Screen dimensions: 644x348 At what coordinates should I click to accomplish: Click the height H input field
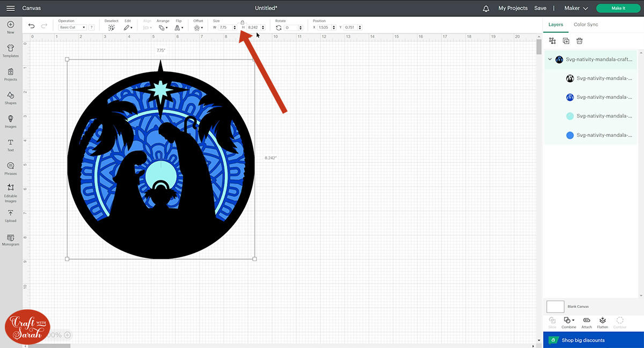click(x=254, y=27)
